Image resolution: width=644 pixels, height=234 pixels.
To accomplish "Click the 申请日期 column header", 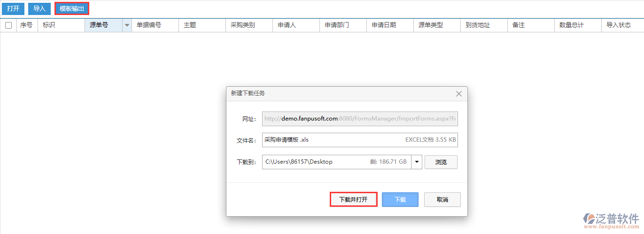I will (384, 25).
